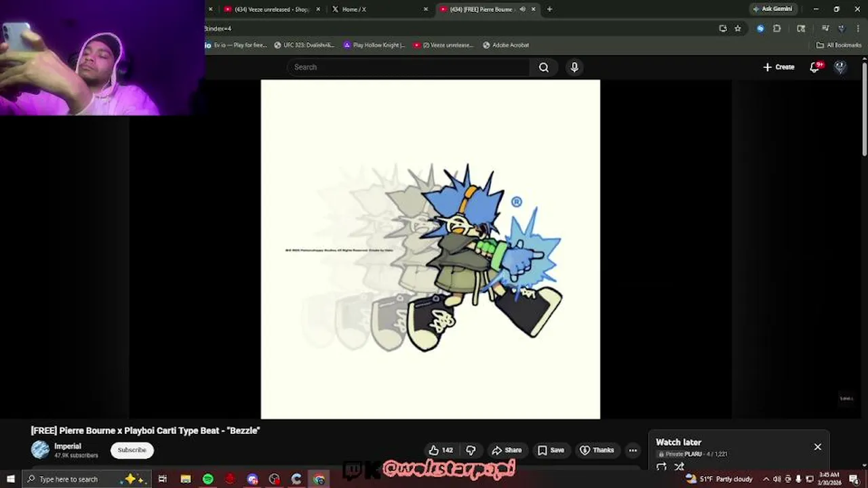Bookmark this page with the star icon

[738, 28]
